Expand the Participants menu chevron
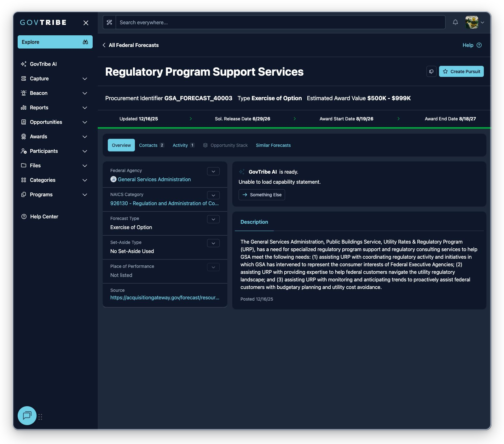504x444 pixels. tap(85, 151)
